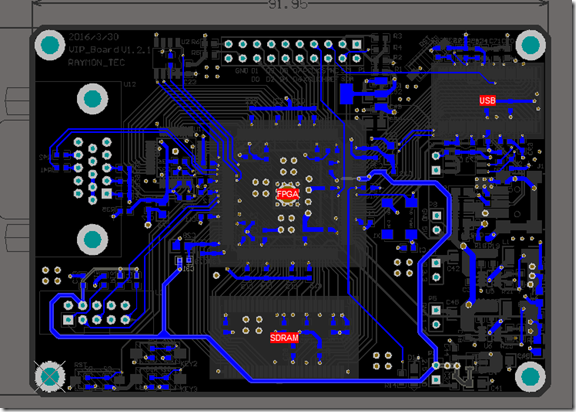Image resolution: width=576 pixels, height=412 pixels.
Task: Select the mounting hole beside the date text
Action: click(50, 45)
